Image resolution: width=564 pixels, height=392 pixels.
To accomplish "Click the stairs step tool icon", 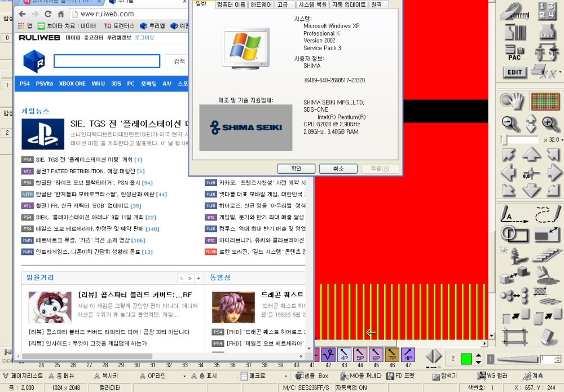I will pyautogui.click(x=547, y=256).
